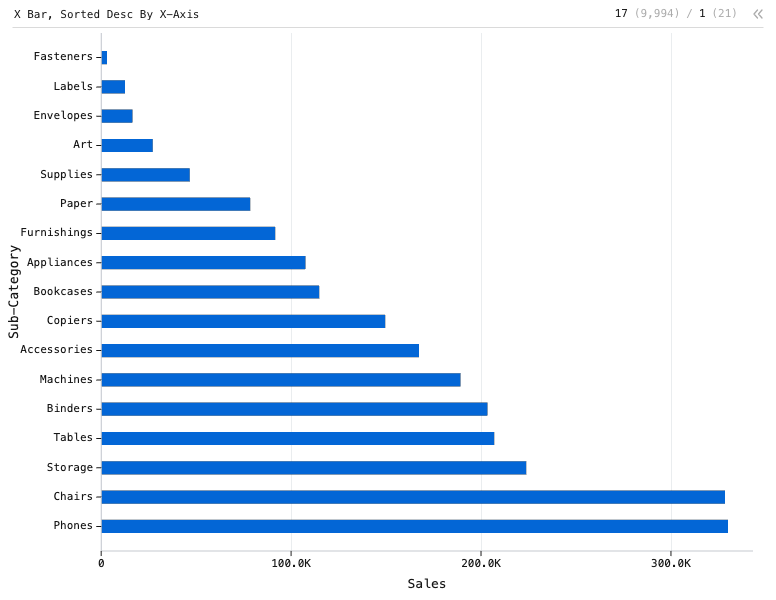Click the 100.0K axis tick label
Image resolution: width=776 pixels, height=600 pixels.
point(291,563)
